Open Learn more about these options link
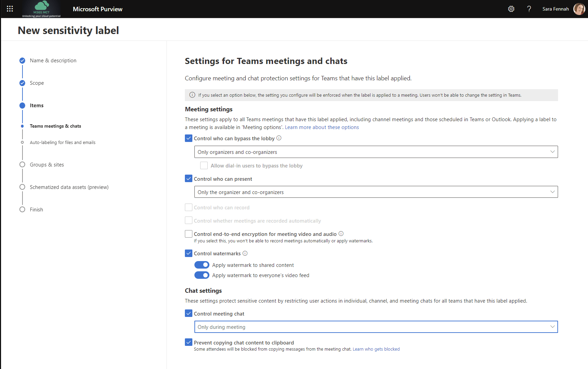Image resolution: width=588 pixels, height=369 pixels. tap(322, 127)
